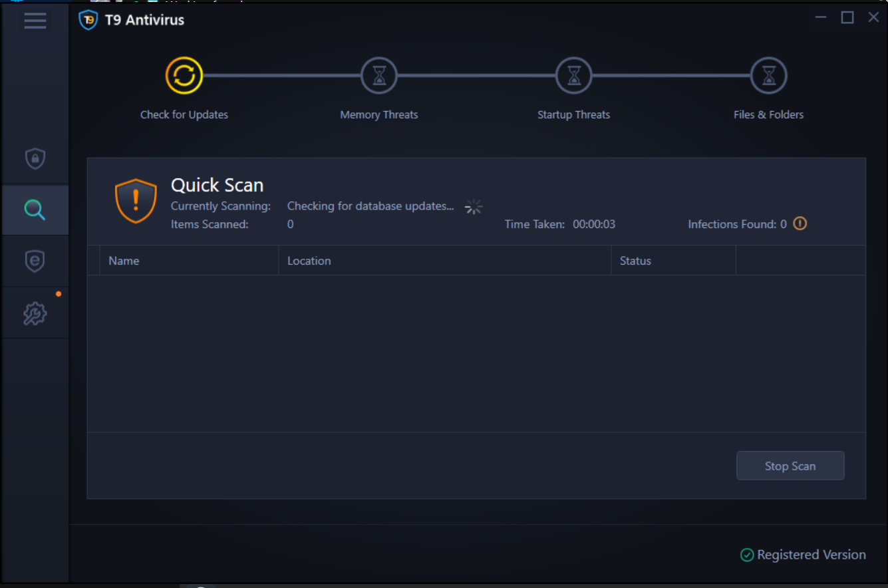Click the Location column header

(309, 261)
